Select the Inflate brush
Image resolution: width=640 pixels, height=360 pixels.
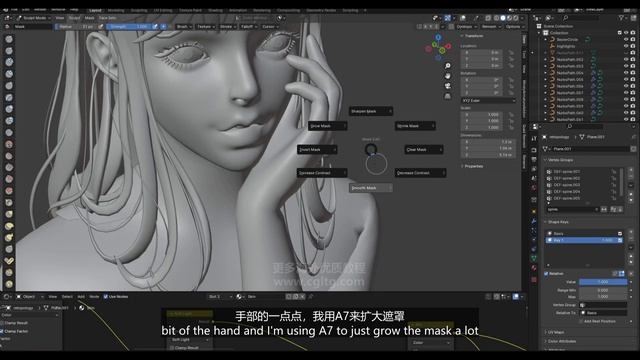[x=9, y=109]
